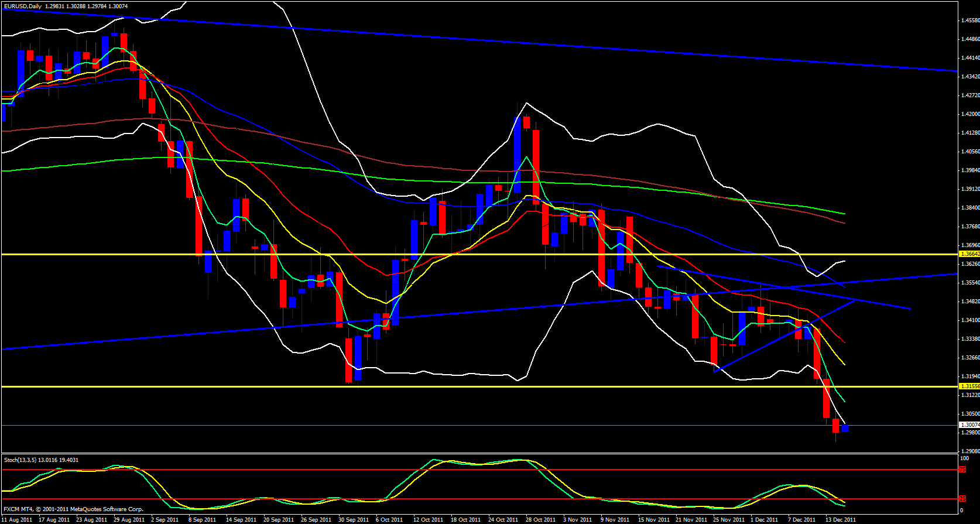Click the EURUSD,Daily chart title text
Screen dimensions: 980x524
click(23, 6)
